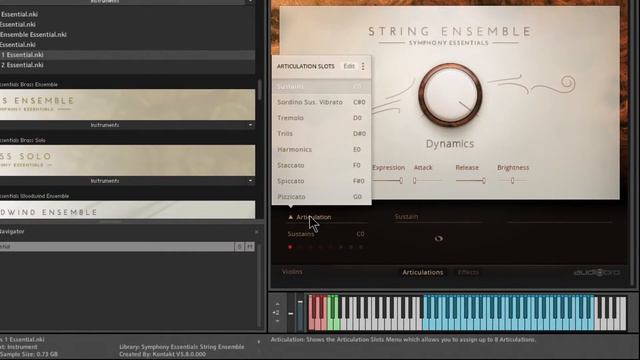The image size is (640, 360).
Task: Select Ensemble Essential.nki in the file list
Action: point(33,35)
